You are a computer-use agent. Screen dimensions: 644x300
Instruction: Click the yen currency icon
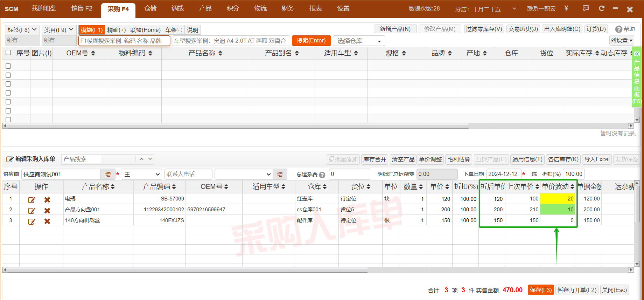pyautogui.click(x=566, y=8)
